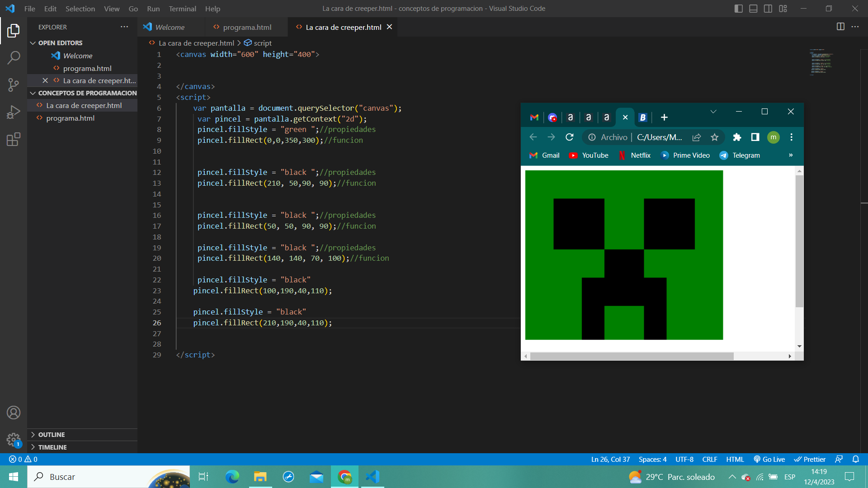Open the Help menu
868x488 pixels.
212,9
